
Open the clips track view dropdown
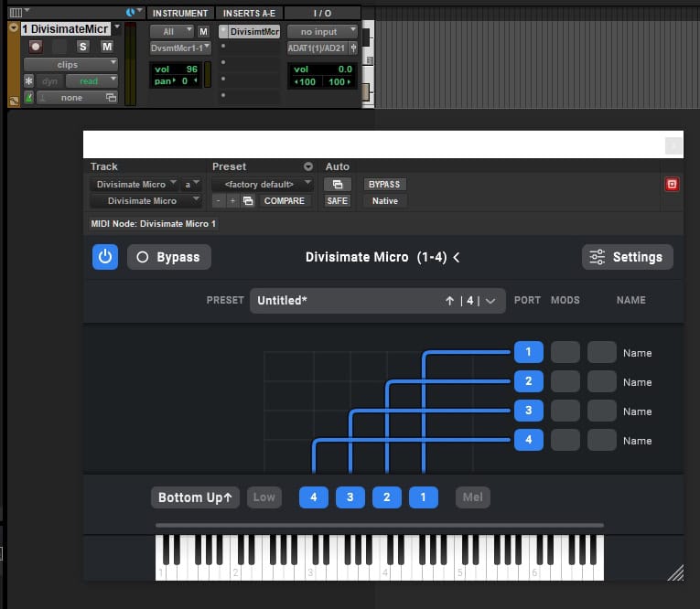pos(70,65)
